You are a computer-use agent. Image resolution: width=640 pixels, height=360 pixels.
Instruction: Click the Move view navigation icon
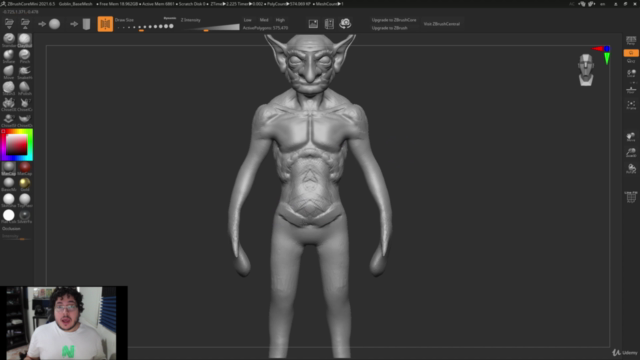tap(631, 137)
